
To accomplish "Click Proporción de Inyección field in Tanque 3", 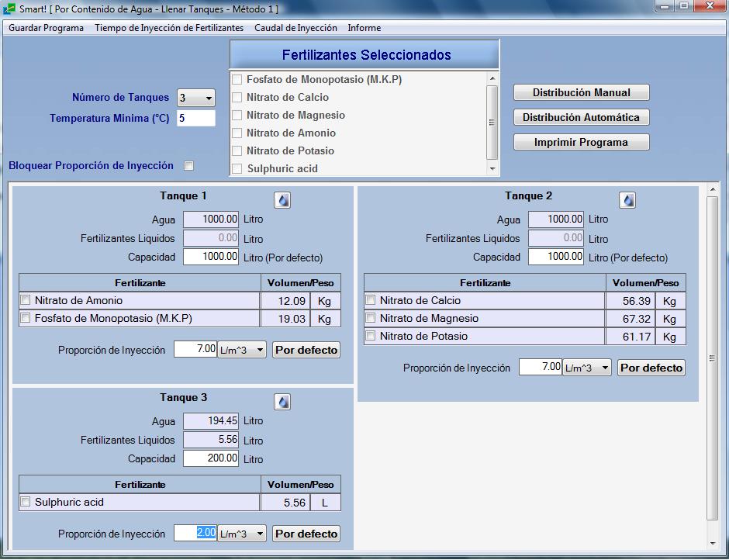I will [x=195, y=533].
